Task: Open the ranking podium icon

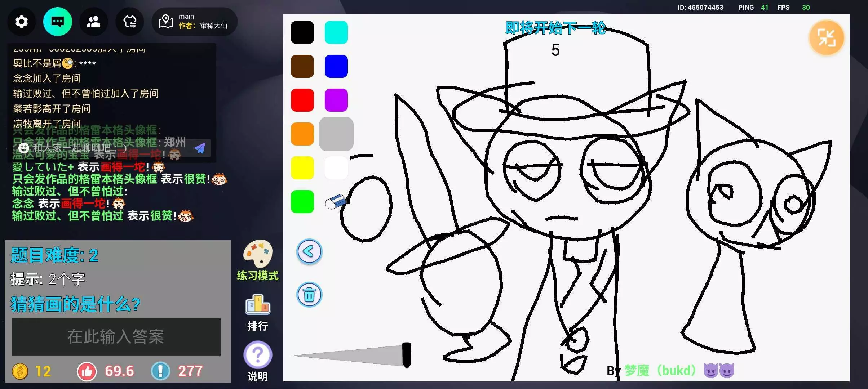Action: (x=257, y=305)
